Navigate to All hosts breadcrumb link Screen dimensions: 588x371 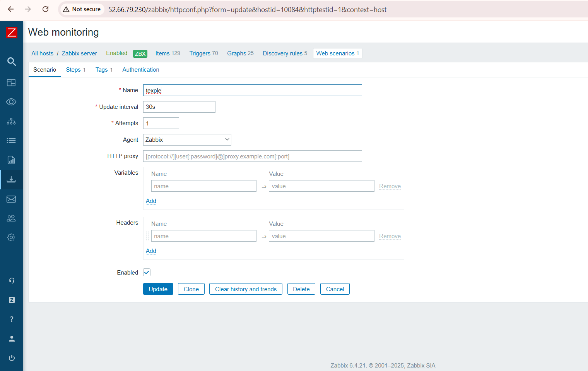click(42, 53)
